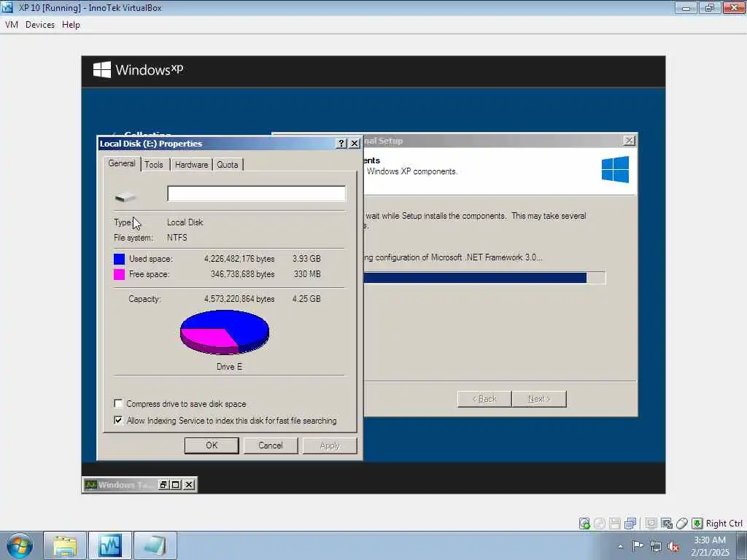Click OK in Local Disk Properties
Screen dimensions: 747x560
(212, 446)
